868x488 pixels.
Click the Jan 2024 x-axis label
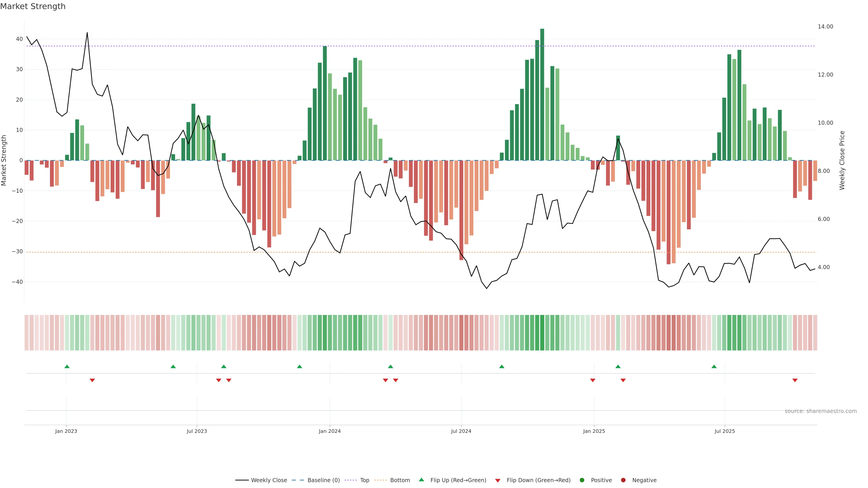coord(330,431)
